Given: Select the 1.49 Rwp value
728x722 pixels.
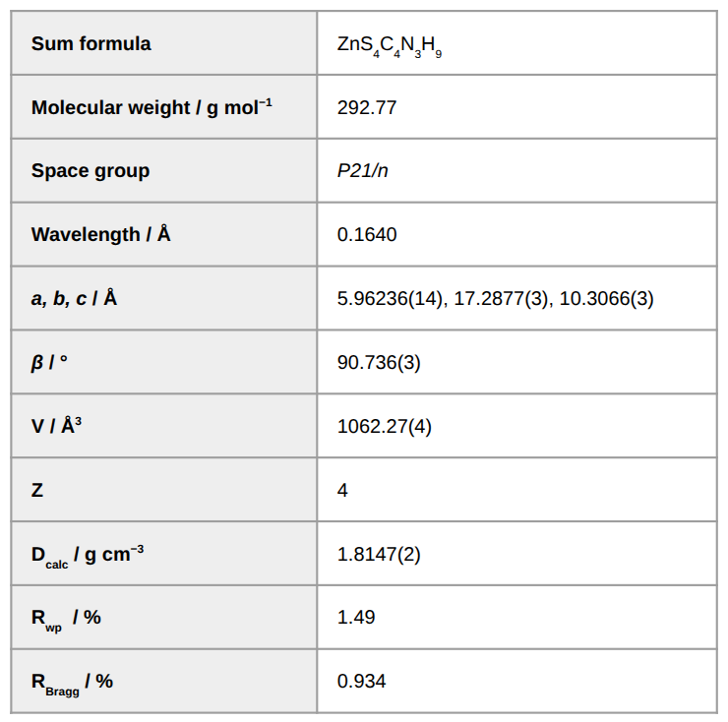Looking at the screenshot, I should 355,618.
